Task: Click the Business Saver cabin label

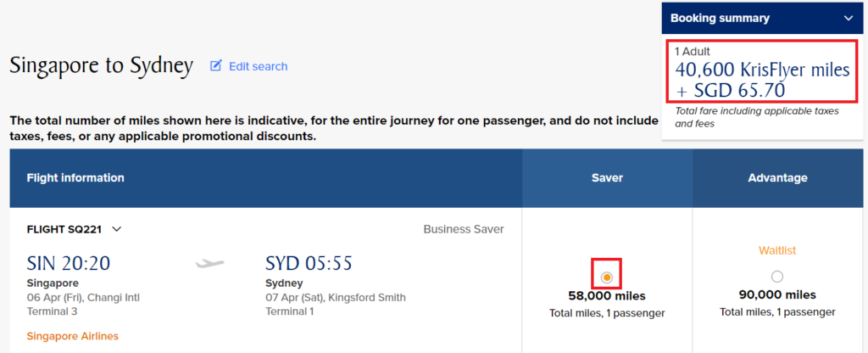Action: 464,229
